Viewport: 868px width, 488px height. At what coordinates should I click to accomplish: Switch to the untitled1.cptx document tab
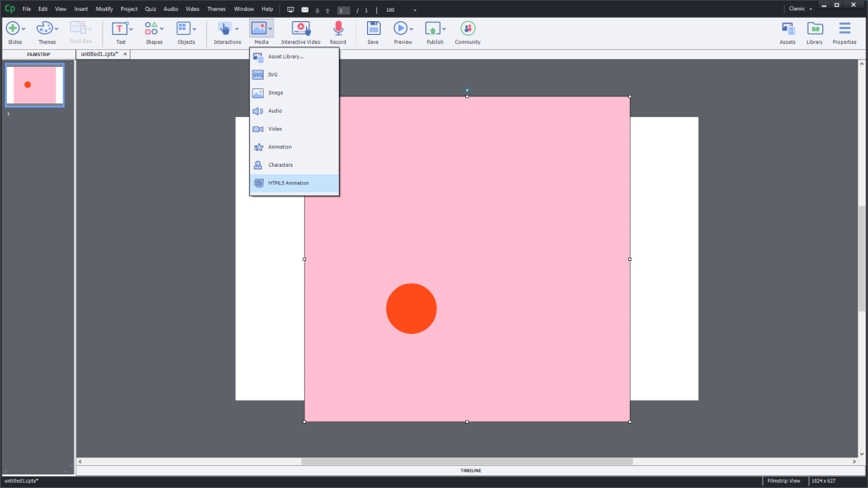pyautogui.click(x=99, y=53)
